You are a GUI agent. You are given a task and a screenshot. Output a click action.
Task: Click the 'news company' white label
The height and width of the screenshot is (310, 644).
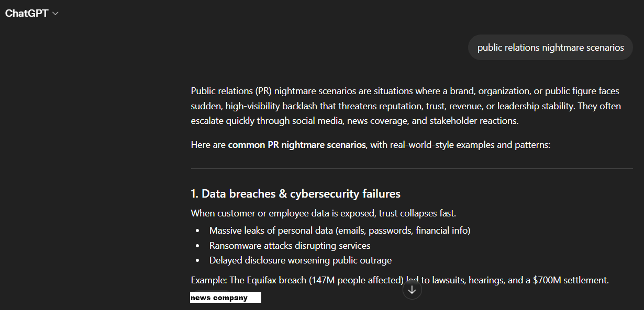(225, 298)
